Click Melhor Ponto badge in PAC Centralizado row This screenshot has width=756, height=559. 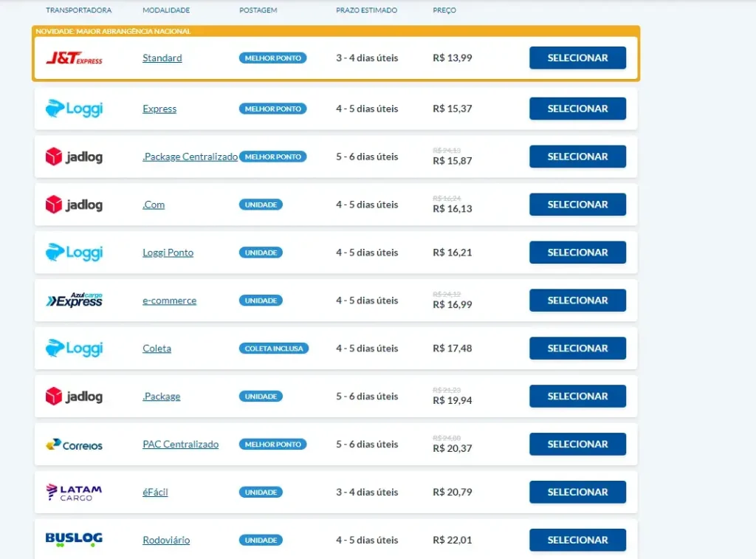coord(273,445)
